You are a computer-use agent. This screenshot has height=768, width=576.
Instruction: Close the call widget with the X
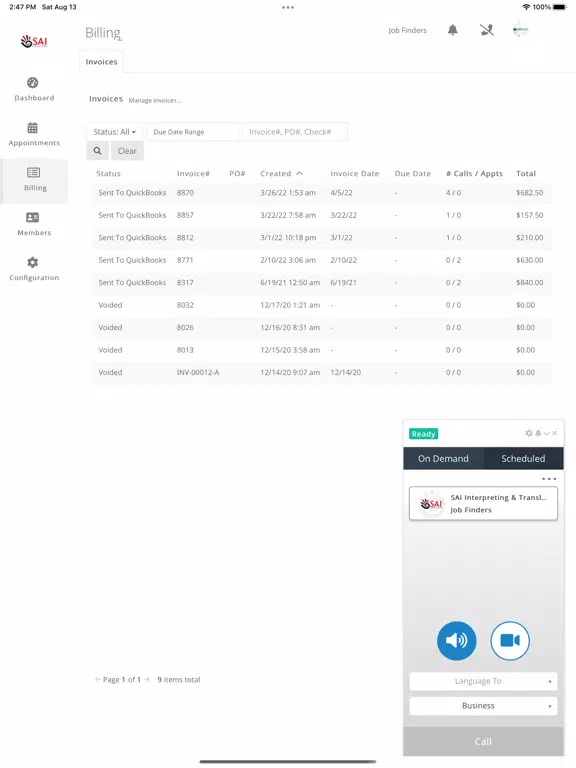(x=554, y=433)
